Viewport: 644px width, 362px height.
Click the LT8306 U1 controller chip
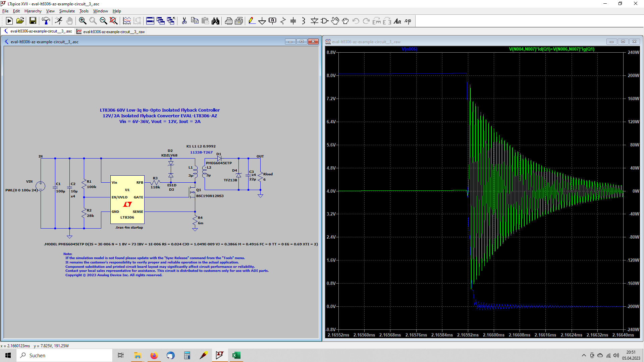point(127,199)
